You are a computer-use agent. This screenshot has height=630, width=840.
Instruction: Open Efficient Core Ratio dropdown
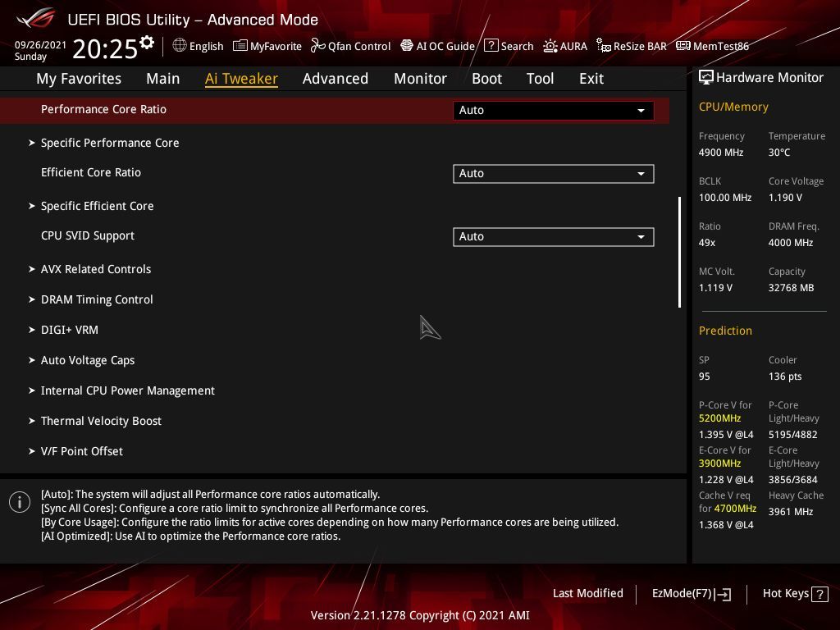pyautogui.click(x=554, y=174)
